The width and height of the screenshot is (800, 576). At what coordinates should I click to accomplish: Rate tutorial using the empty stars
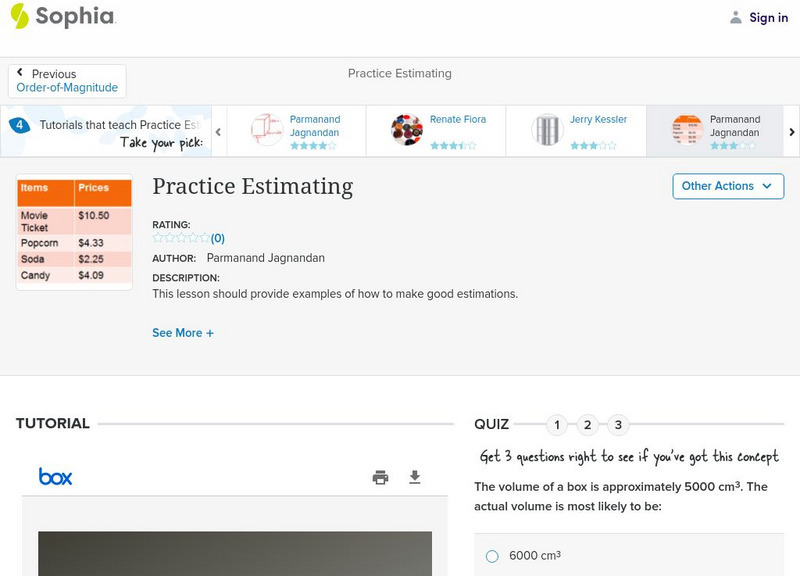[181, 238]
